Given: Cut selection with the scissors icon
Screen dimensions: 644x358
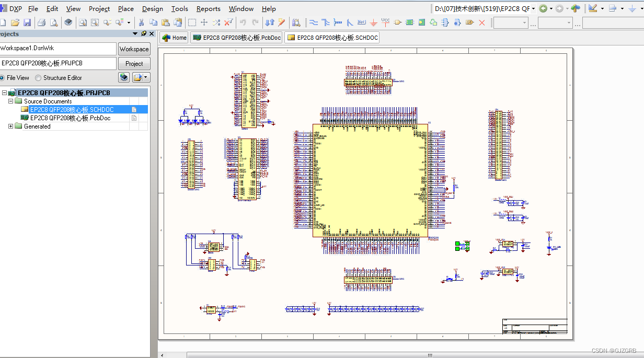Looking at the screenshot, I should click(142, 22).
